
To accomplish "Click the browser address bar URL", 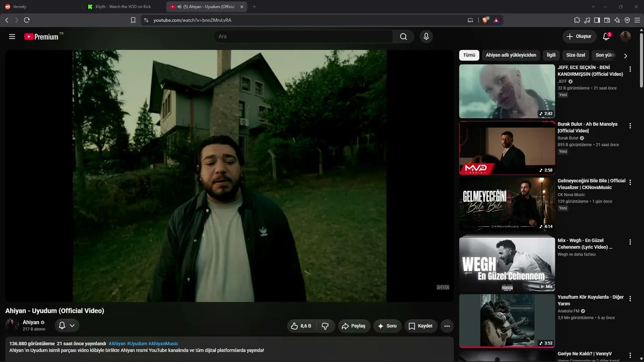I will pyautogui.click(x=192, y=20).
